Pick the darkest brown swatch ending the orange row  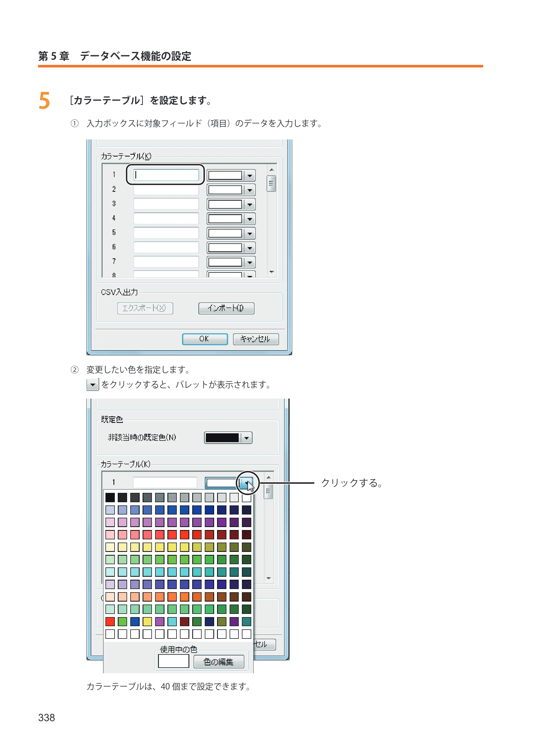point(246,597)
